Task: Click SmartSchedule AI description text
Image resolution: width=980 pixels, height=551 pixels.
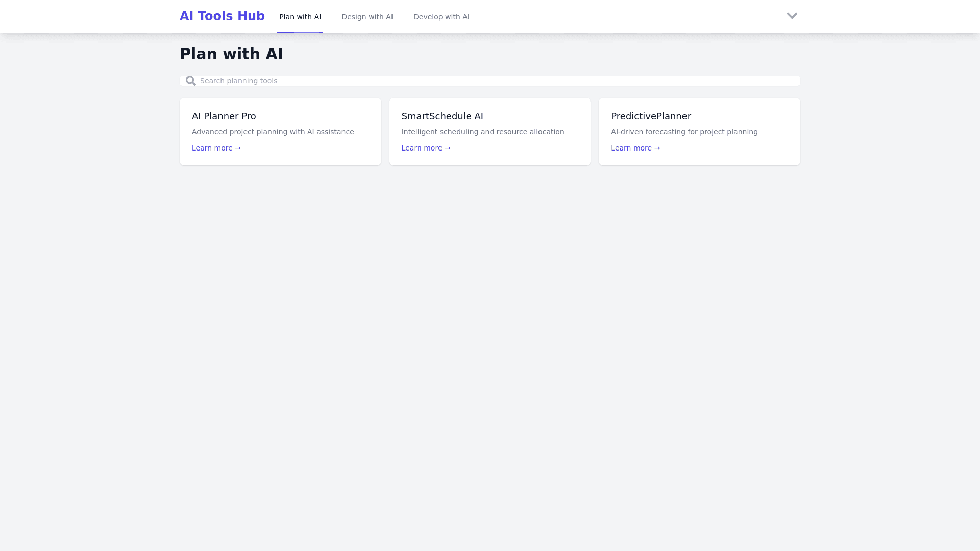Action: (482, 132)
